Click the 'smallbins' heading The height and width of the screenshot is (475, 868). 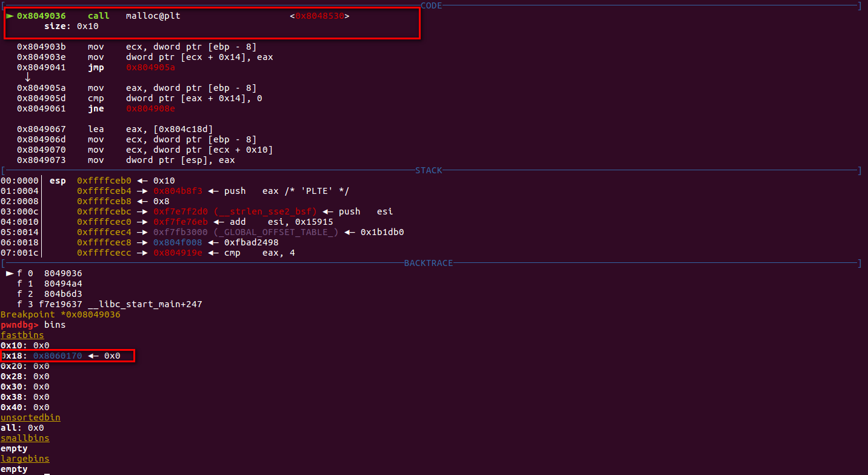pyautogui.click(x=25, y=438)
